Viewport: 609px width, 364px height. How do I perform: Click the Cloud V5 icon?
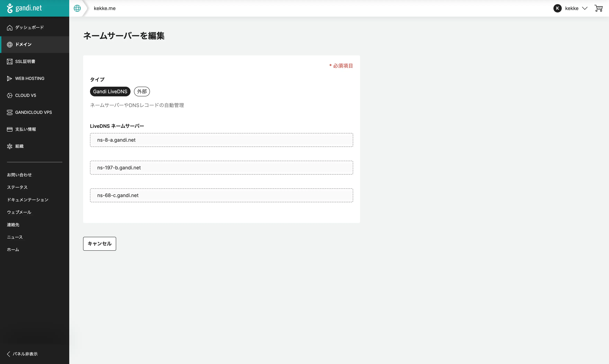[x=10, y=95]
